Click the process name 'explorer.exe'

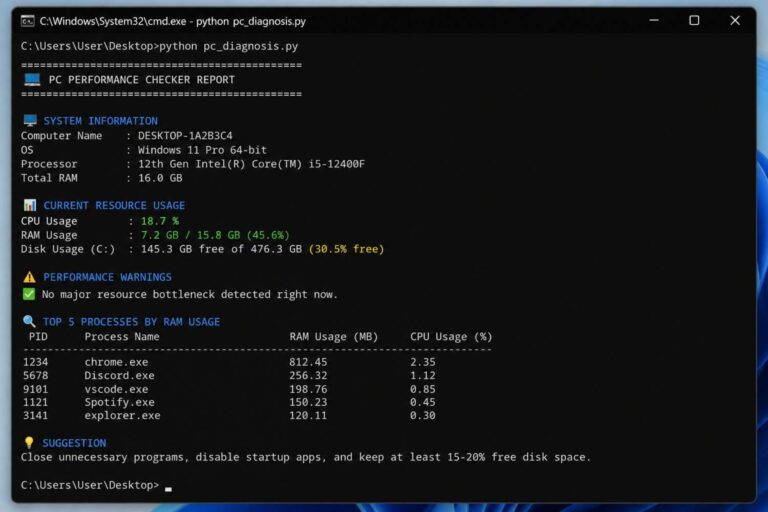[x=122, y=415]
